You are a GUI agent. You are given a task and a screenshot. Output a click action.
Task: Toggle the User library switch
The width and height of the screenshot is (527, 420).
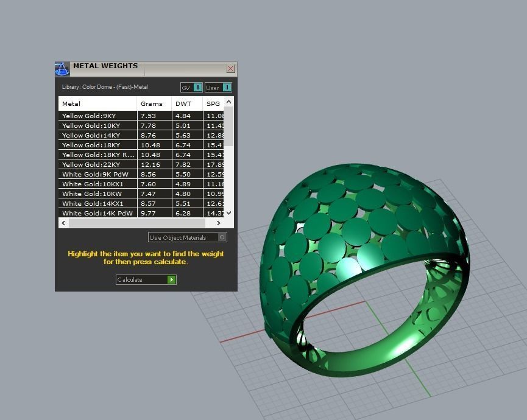click(x=218, y=88)
